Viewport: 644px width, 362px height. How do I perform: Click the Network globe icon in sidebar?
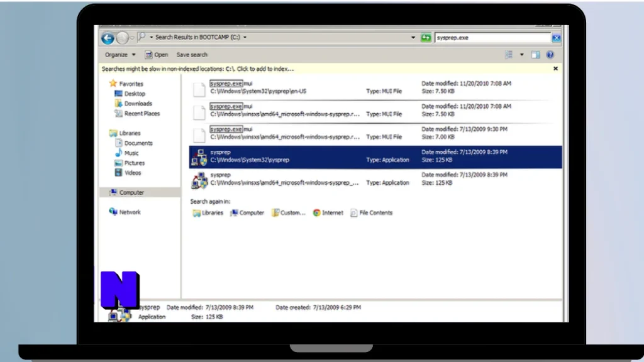[113, 212]
